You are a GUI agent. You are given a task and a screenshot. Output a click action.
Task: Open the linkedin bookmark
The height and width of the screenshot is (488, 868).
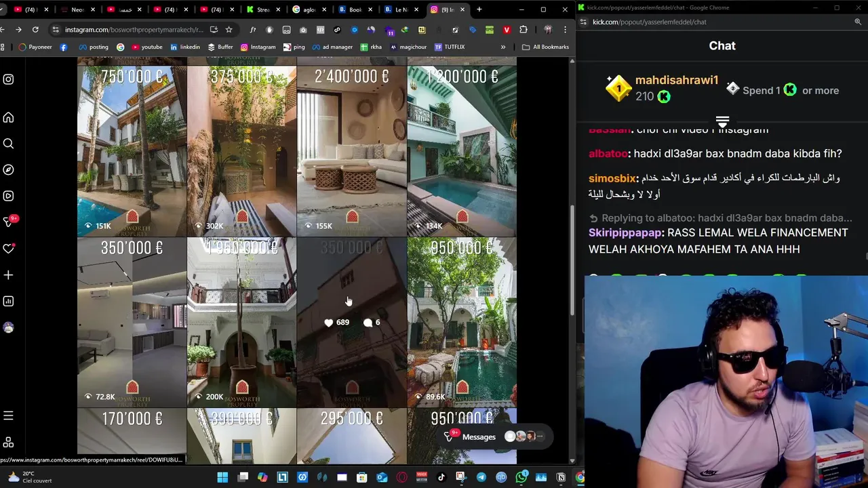185,47
